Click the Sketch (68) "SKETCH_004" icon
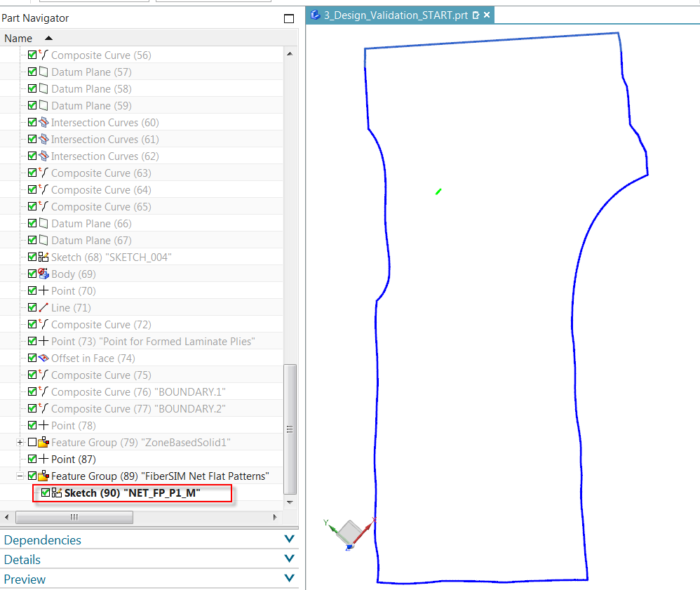Viewport: 700px width, 590px height. click(x=42, y=257)
